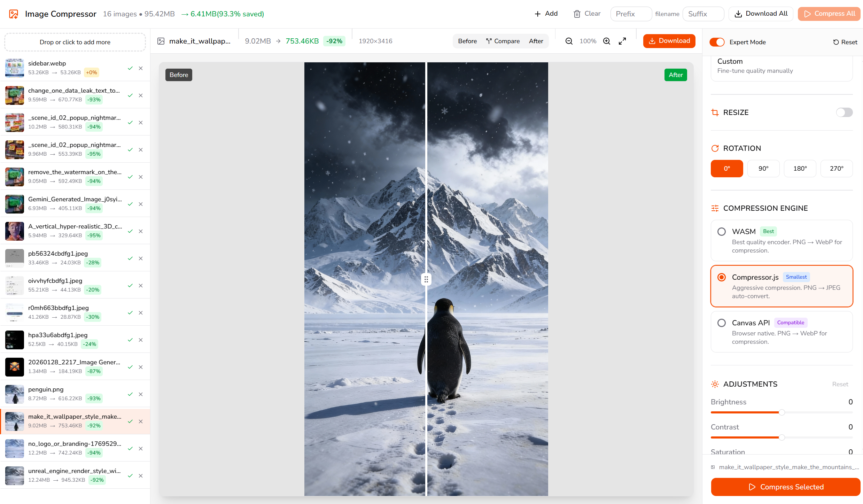This screenshot has width=863, height=504.
Task: Select Compressor.js compression engine
Action: 782,286
